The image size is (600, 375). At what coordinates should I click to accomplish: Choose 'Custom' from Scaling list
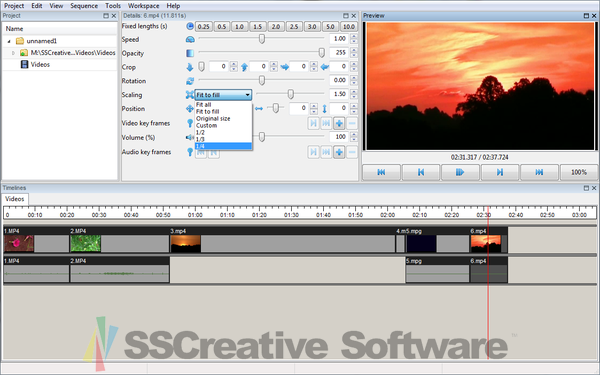[x=223, y=126]
